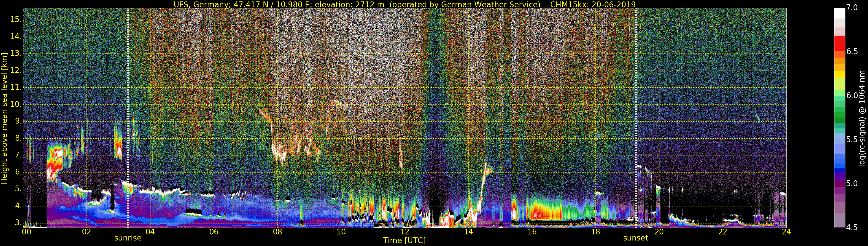Click the '5.' height tick label
The image size is (868, 246).
point(18,189)
